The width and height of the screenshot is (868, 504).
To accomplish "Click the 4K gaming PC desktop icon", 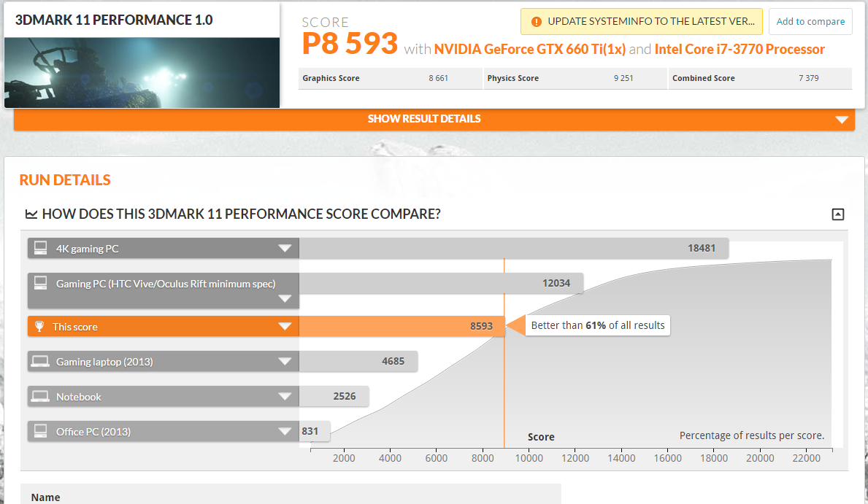I will (40, 249).
